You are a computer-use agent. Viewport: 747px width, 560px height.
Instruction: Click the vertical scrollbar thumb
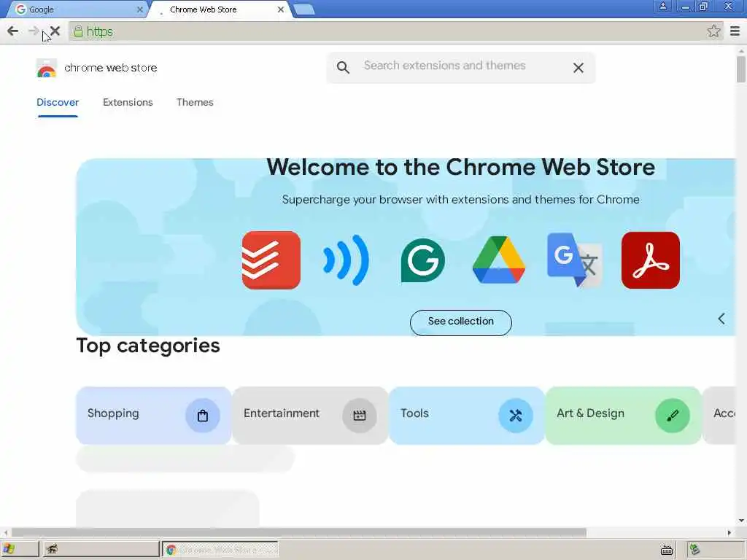741,69
